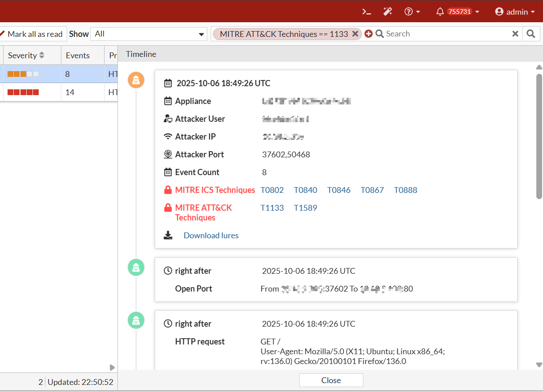Select the row with 8 events
This screenshot has height=392, width=543.
[x=59, y=74]
